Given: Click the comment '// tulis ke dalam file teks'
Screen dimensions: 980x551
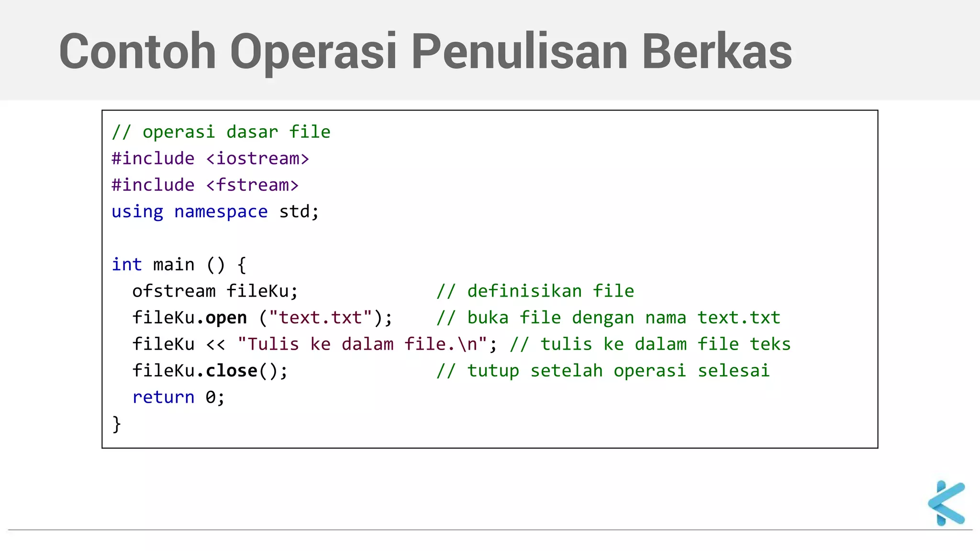Looking at the screenshot, I should click(x=650, y=344).
